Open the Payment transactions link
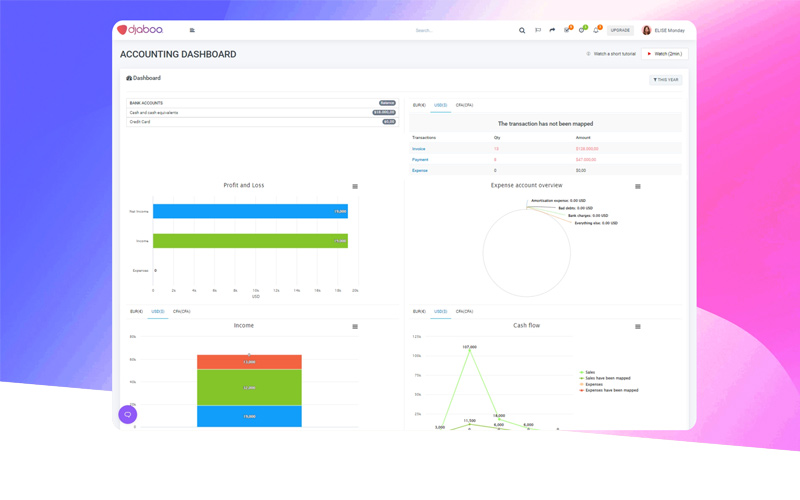This screenshot has height=500, width=800. click(x=420, y=160)
